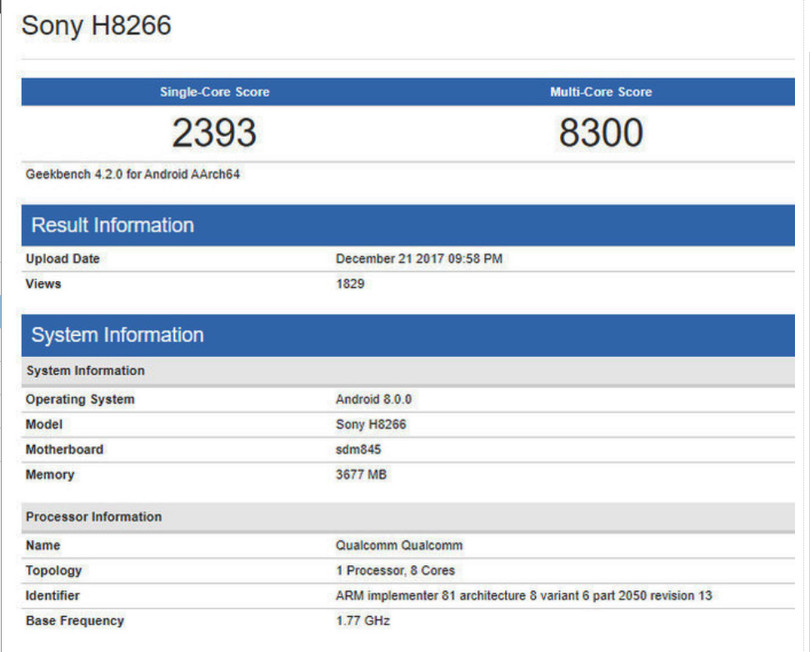Collapse the System Information blue header
The width and height of the screenshot is (810, 652).
tap(117, 334)
